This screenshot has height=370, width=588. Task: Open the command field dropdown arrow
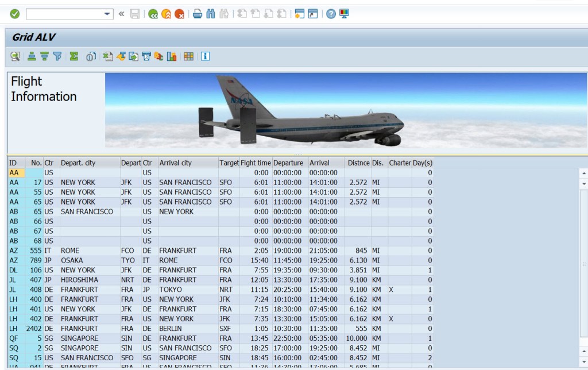click(x=106, y=13)
